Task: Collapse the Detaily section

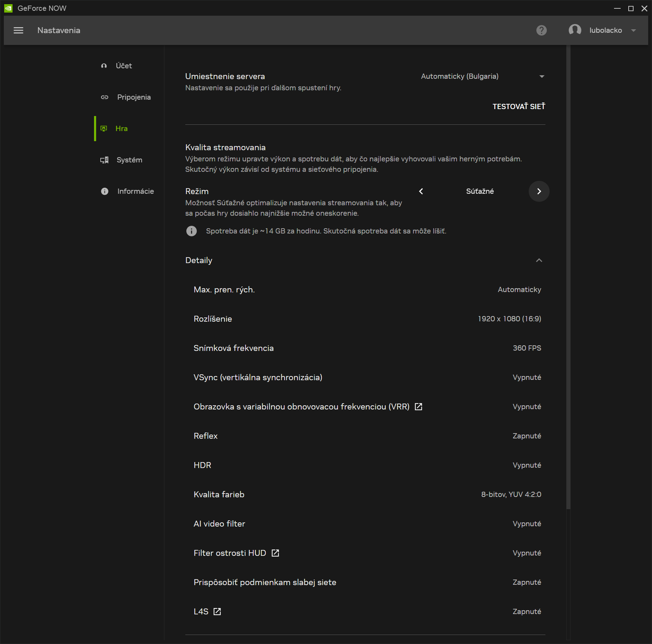Action: [x=539, y=260]
